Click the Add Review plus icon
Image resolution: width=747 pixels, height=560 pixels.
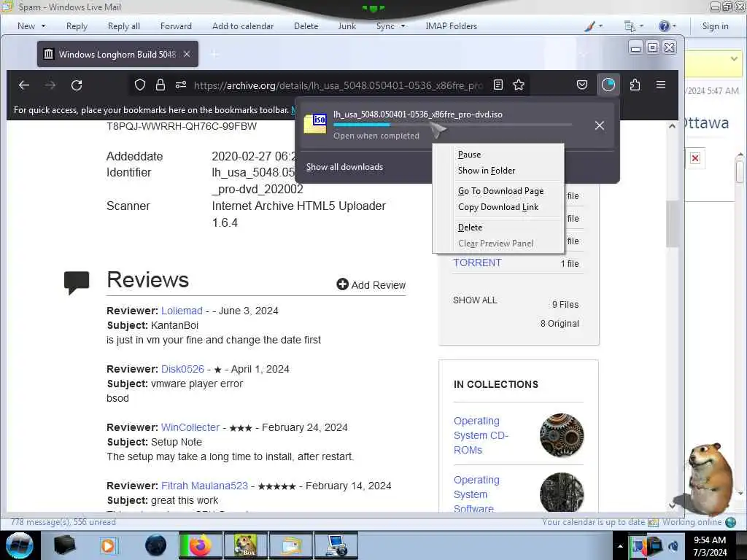(x=342, y=284)
